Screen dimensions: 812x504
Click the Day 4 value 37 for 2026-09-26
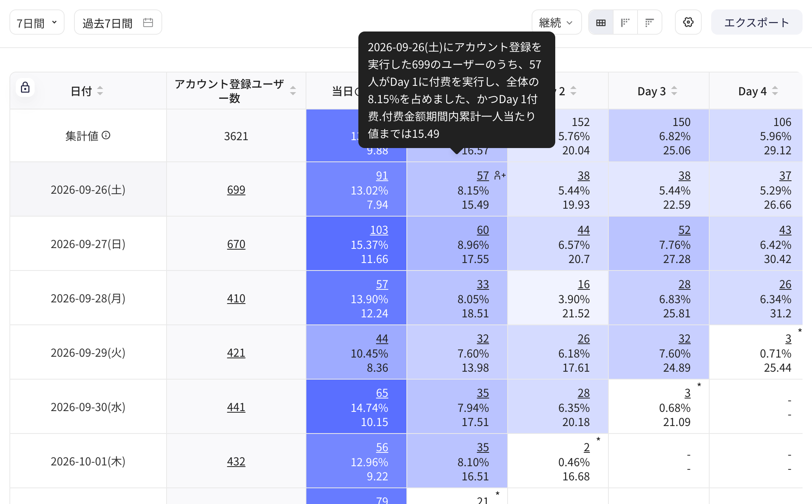(x=785, y=176)
